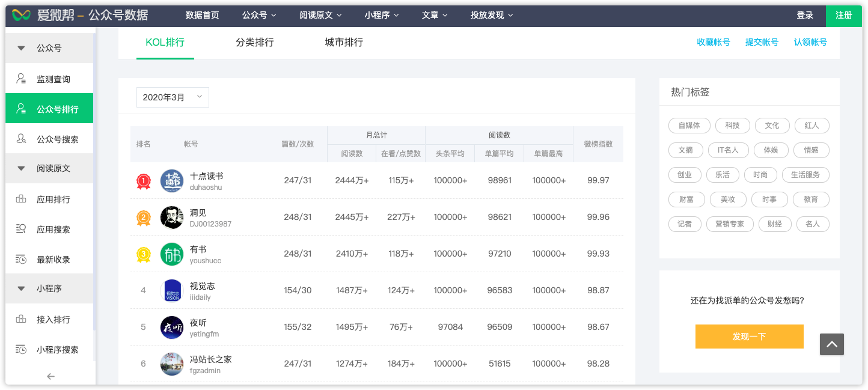Select the 财经 hot tag
The width and height of the screenshot is (868, 390).
point(774,224)
